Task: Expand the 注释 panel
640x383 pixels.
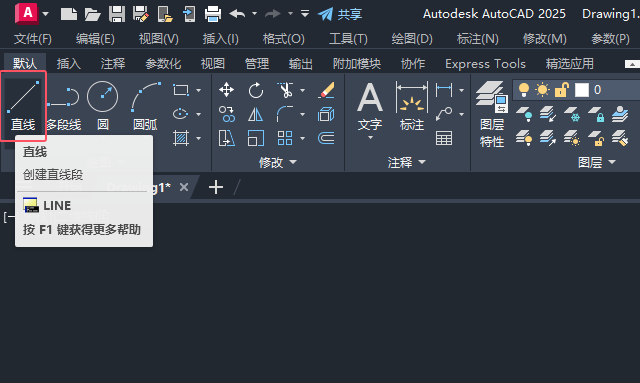Action: (407, 163)
